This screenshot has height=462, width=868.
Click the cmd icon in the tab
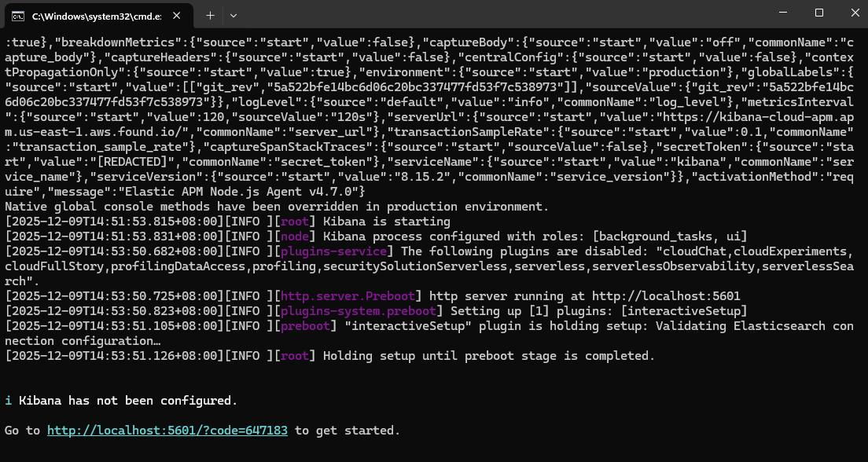tap(18, 16)
